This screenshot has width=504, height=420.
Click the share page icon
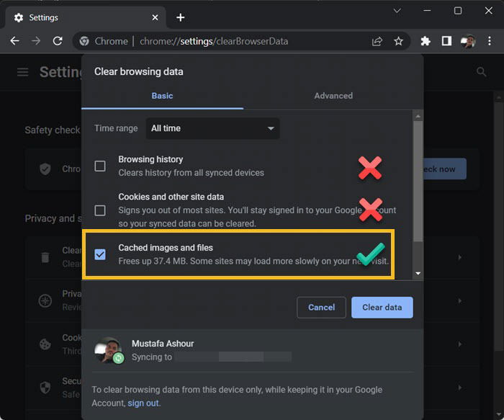click(x=377, y=41)
